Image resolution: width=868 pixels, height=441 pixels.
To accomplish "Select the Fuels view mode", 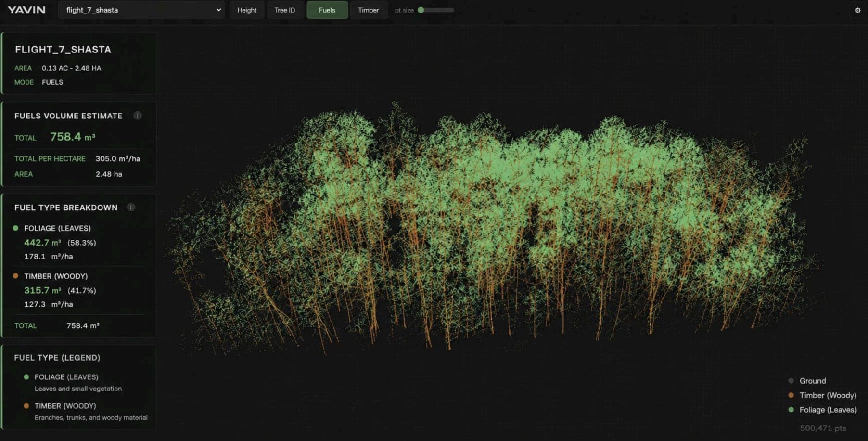I will (x=327, y=10).
